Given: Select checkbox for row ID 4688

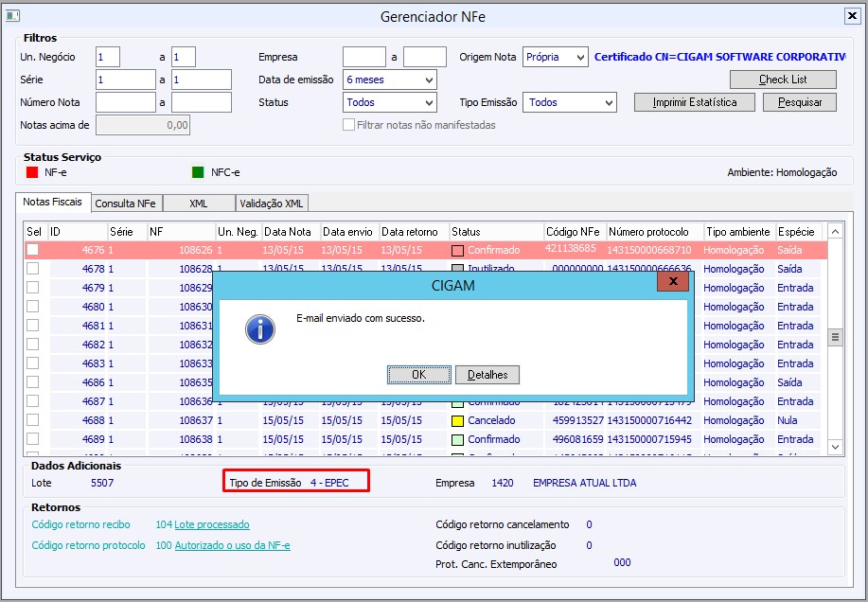Looking at the screenshot, I should click(x=33, y=419).
